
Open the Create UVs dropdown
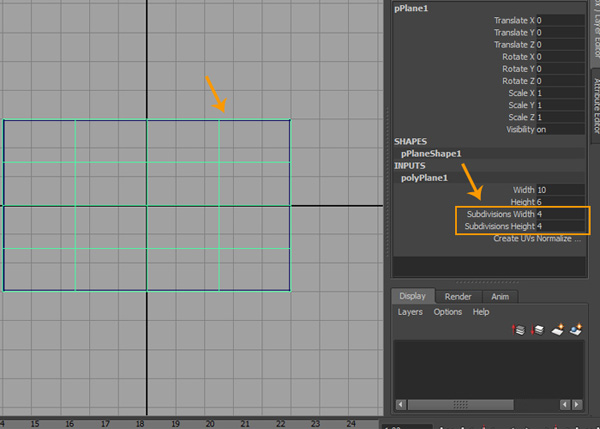tap(537, 239)
